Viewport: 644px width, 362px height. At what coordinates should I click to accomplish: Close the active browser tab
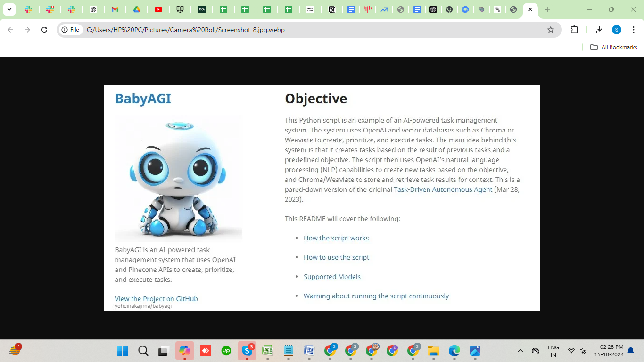pyautogui.click(x=530, y=9)
